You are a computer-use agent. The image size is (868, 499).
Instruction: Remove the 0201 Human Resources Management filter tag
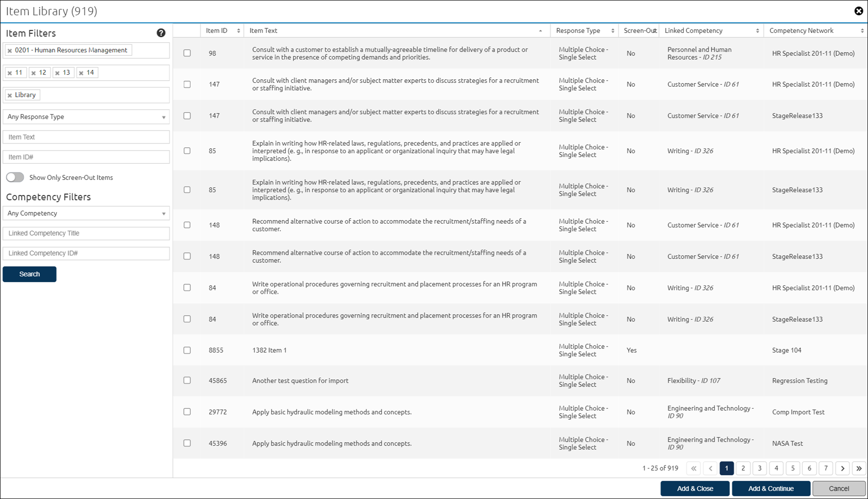[x=10, y=51]
